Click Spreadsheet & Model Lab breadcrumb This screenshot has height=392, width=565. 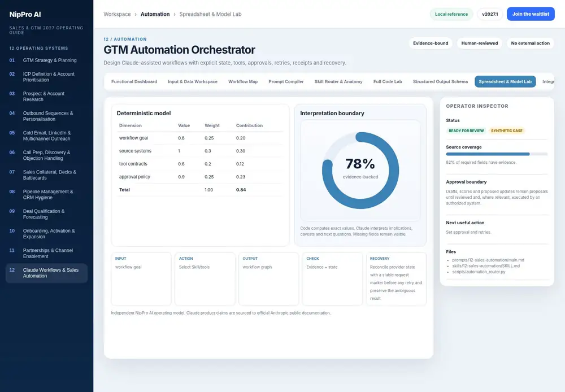coord(210,14)
